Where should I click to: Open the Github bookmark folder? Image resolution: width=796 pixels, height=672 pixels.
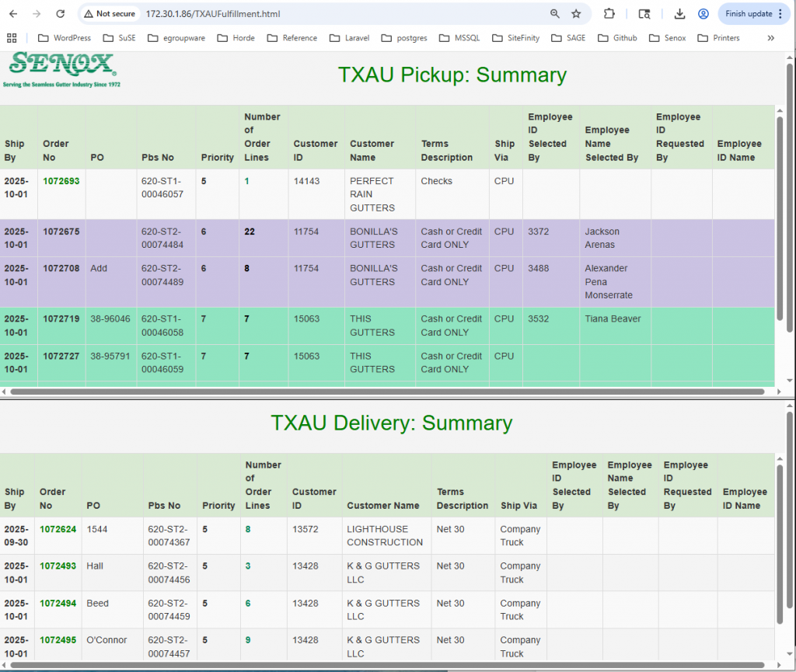pos(617,37)
